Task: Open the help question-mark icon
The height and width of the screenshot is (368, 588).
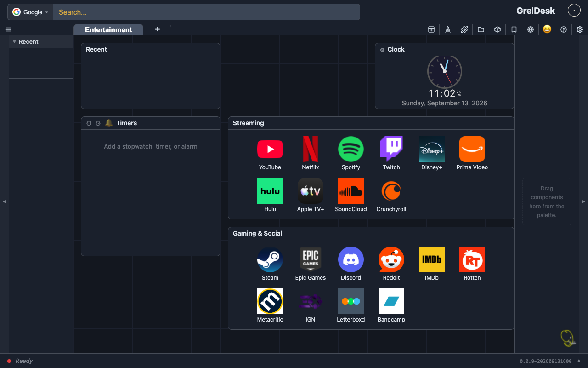Action: 564,29
